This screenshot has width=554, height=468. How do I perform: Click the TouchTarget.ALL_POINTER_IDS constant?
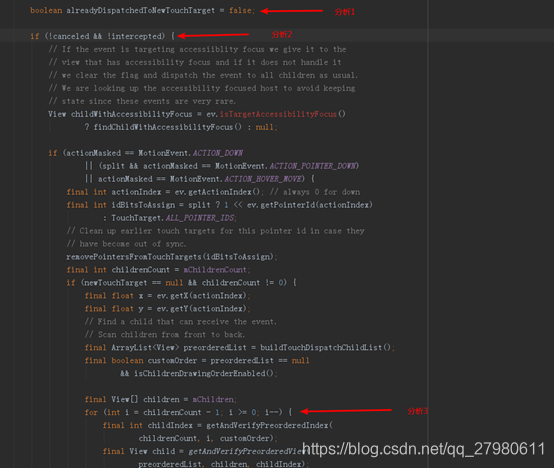pyautogui.click(x=173, y=218)
